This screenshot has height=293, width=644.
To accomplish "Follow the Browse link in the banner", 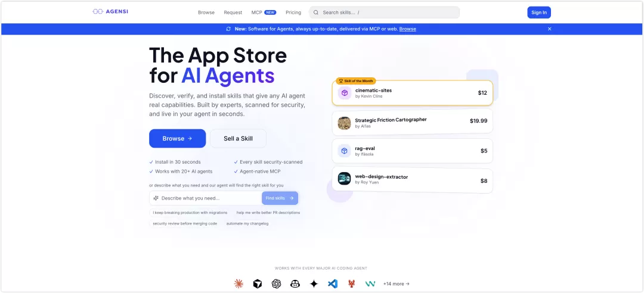I will click(x=407, y=29).
